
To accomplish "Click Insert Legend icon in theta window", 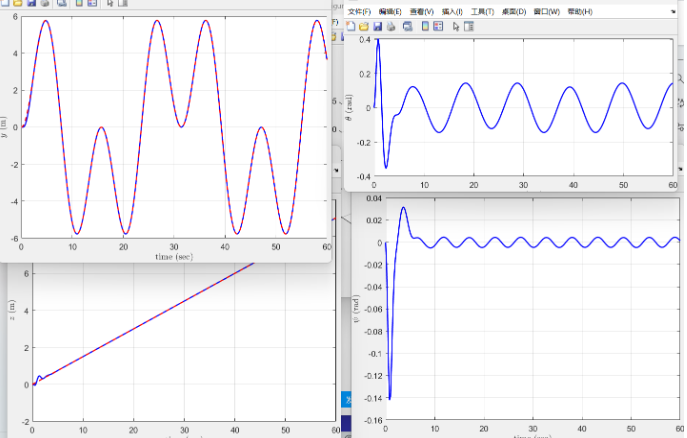I will pos(438,27).
